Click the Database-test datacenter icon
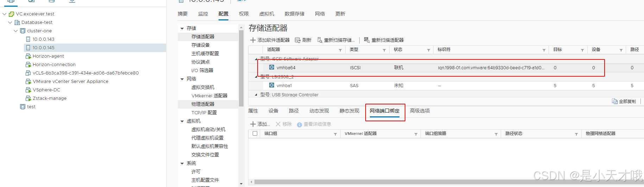Screen dimensions: 644x187 17,22
